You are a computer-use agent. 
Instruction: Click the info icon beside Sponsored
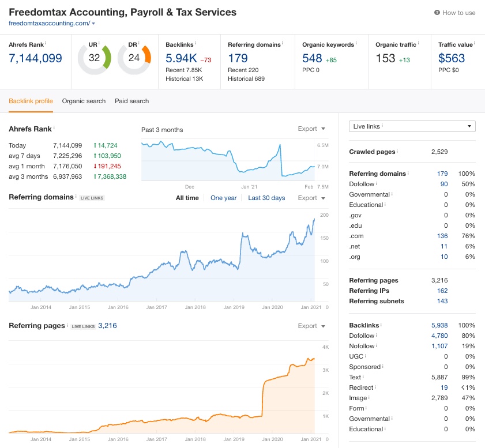[x=382, y=366]
